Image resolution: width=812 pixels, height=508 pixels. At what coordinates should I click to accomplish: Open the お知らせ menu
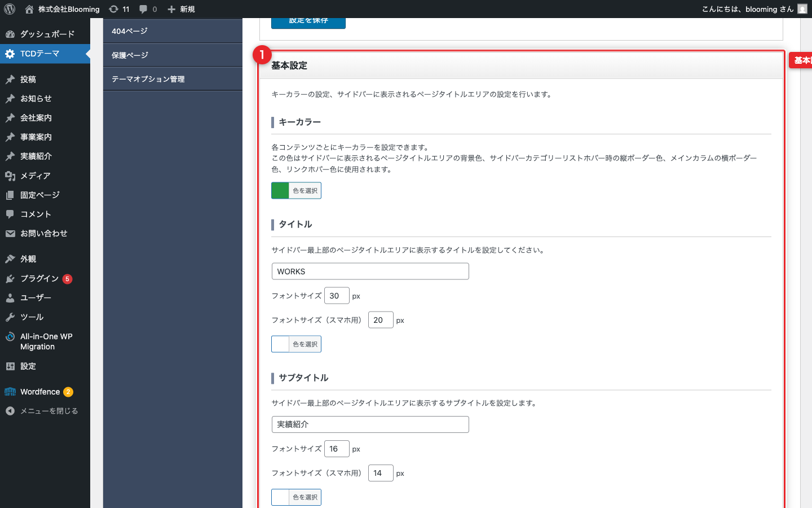coord(45,99)
